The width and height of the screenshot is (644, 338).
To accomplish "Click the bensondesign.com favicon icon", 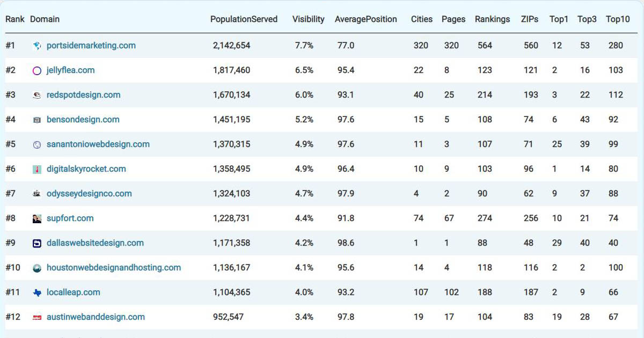I will click(x=37, y=120).
